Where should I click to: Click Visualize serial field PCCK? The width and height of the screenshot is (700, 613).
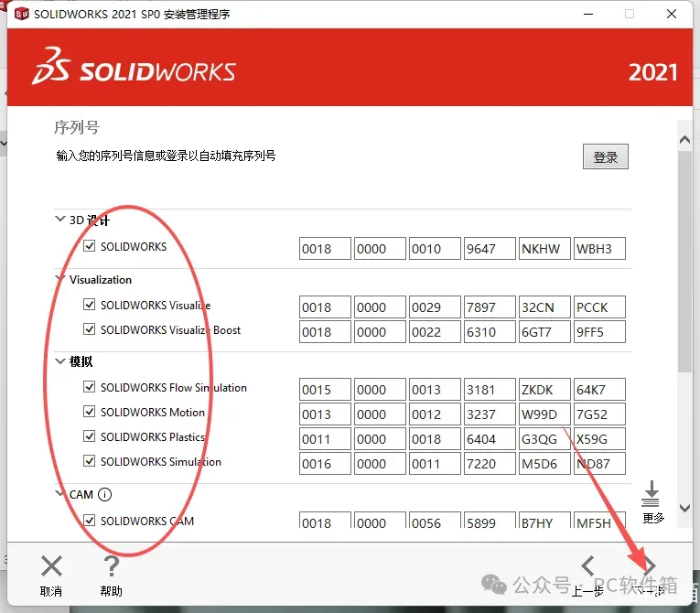[x=599, y=307]
